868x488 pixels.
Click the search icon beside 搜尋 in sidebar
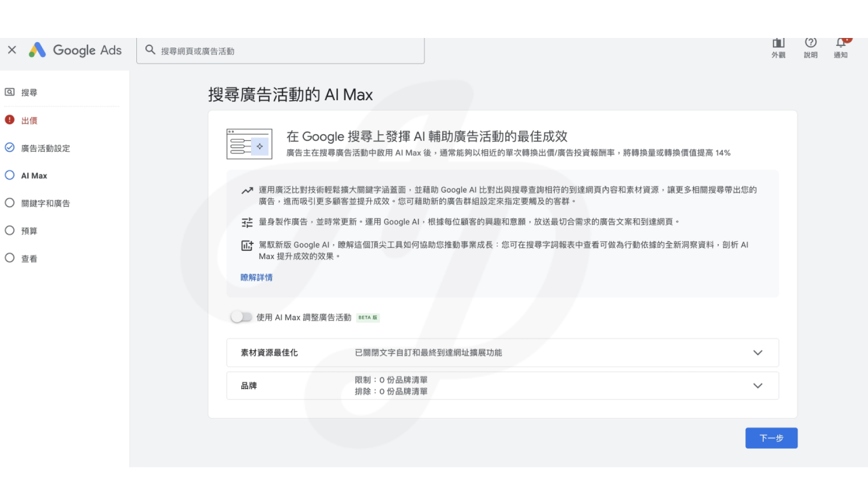[9, 93]
